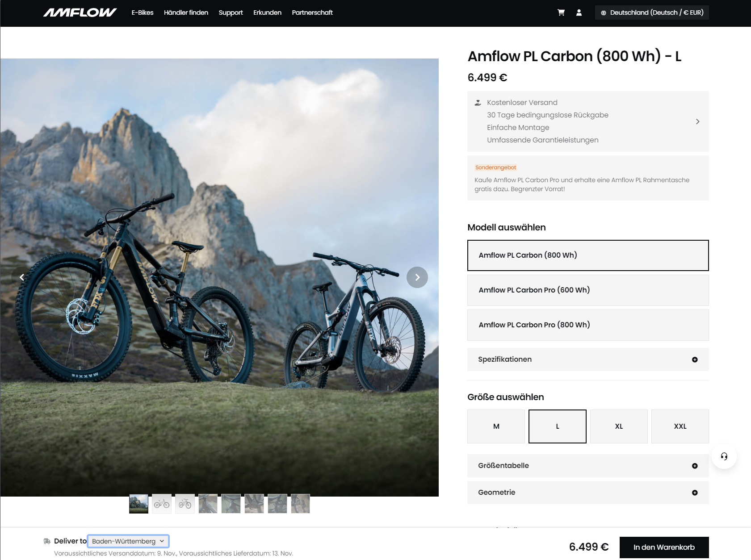Open the Baden-Württemberg delivery region dropdown
Screen dimensions: 751x560
(x=128, y=541)
